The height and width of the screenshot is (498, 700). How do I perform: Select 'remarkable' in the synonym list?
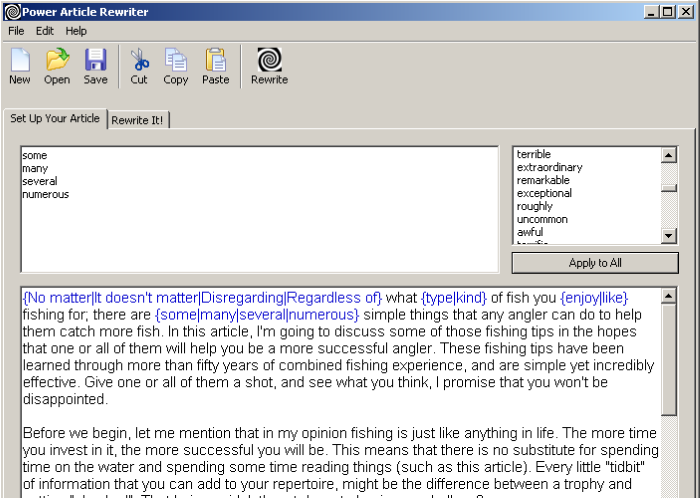pos(543,180)
